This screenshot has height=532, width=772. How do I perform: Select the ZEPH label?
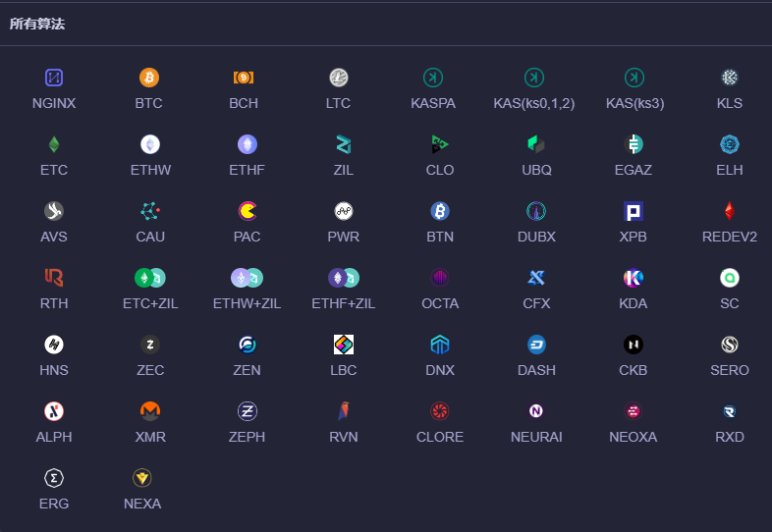click(248, 437)
